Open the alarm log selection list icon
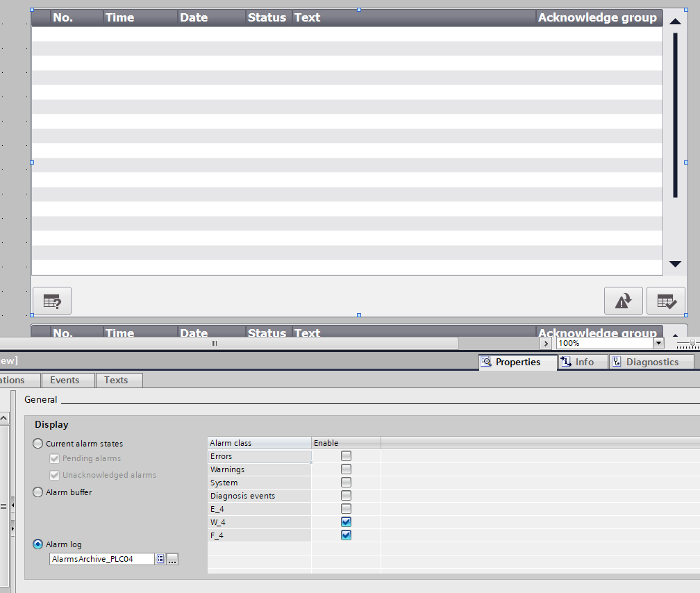The width and height of the screenshot is (700, 593). 160,559
